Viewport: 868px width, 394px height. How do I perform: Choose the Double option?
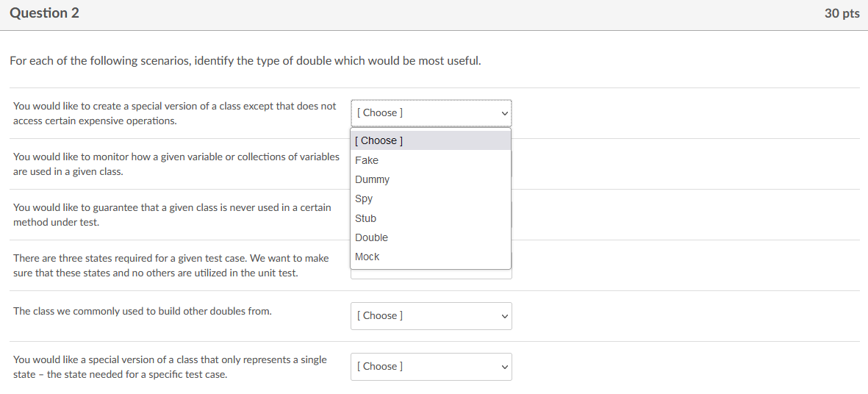[x=371, y=237]
